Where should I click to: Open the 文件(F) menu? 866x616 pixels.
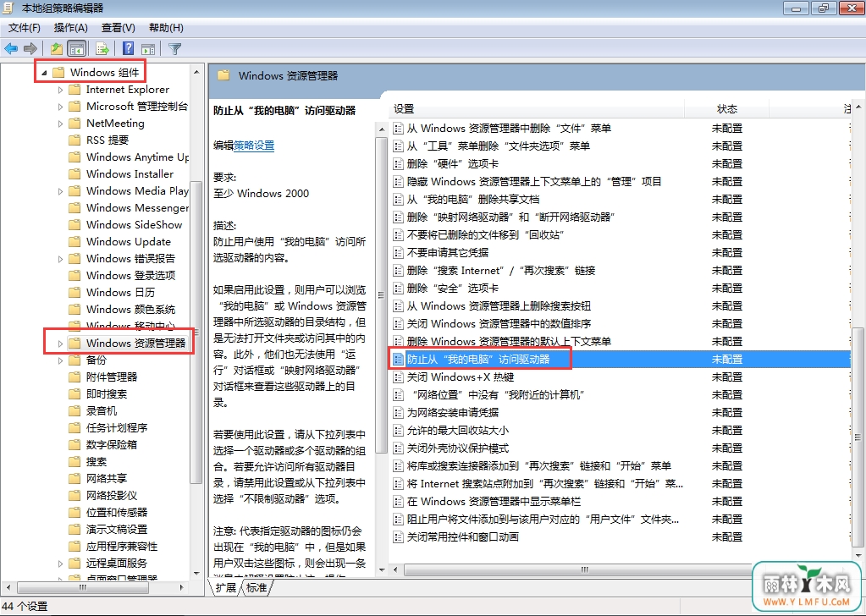(x=25, y=28)
